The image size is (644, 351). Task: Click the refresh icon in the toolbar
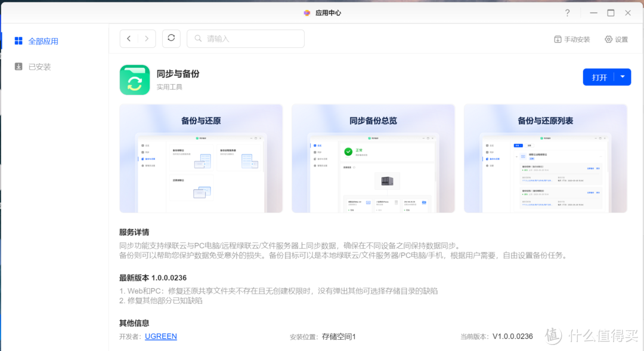point(171,38)
